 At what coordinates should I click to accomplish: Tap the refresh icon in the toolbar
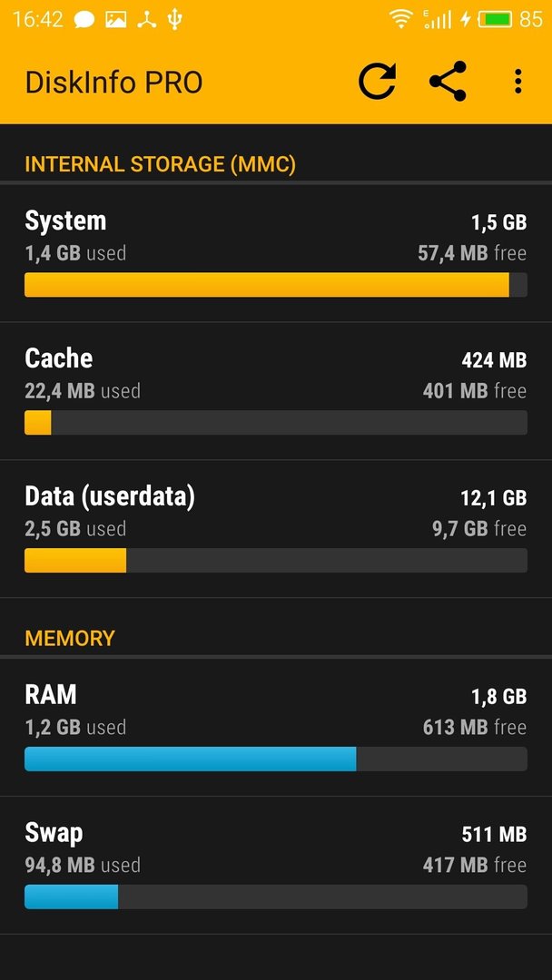pos(377,82)
